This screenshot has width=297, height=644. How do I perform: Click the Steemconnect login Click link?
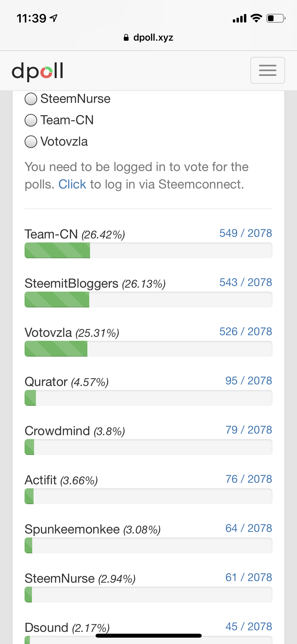72,184
